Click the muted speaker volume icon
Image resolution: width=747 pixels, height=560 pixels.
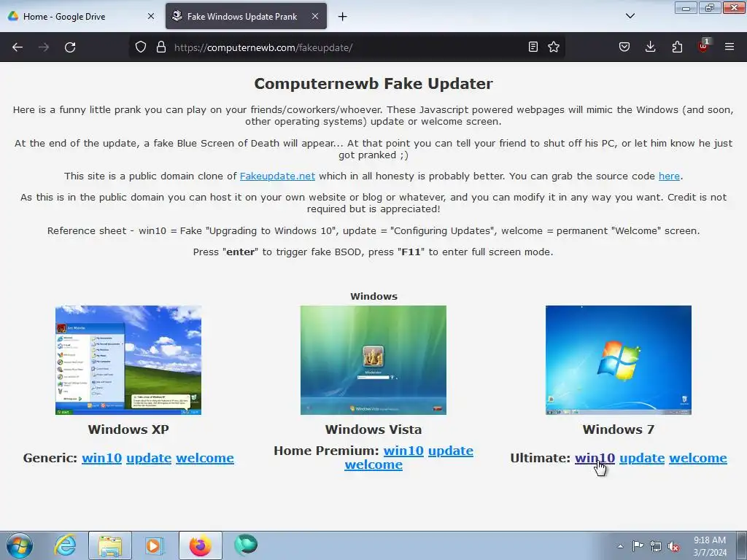point(673,546)
